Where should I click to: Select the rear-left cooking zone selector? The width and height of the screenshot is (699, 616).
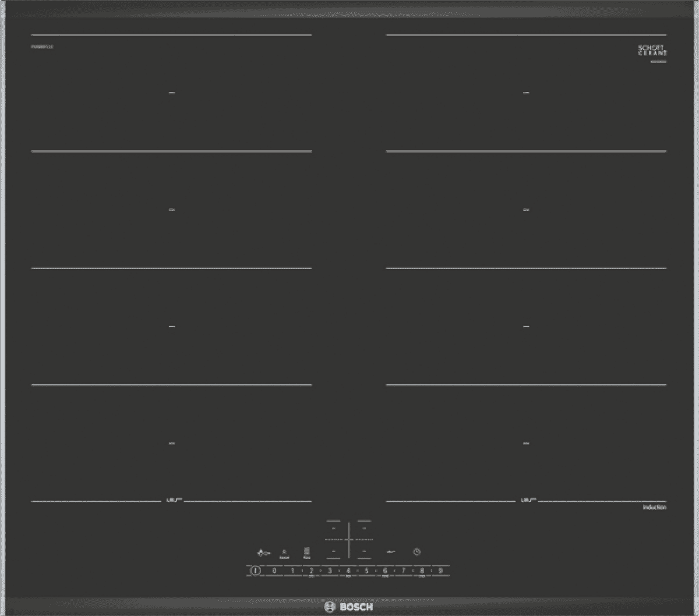[x=333, y=529]
